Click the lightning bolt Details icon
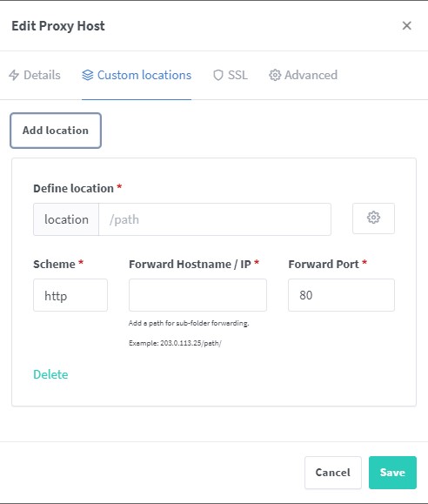The image size is (428, 504). 14,75
